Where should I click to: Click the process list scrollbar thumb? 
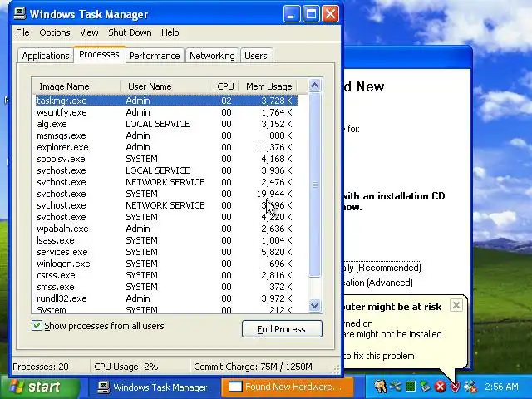314,185
